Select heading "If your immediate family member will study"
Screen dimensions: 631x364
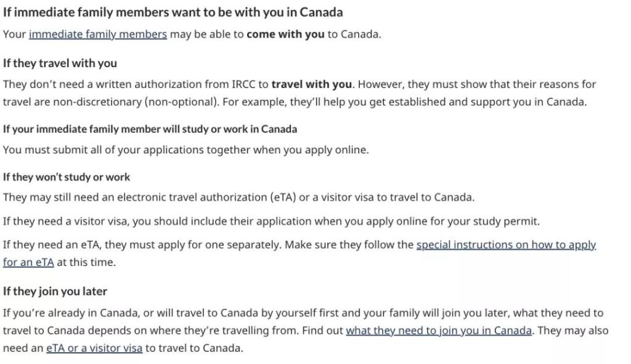coord(150,129)
